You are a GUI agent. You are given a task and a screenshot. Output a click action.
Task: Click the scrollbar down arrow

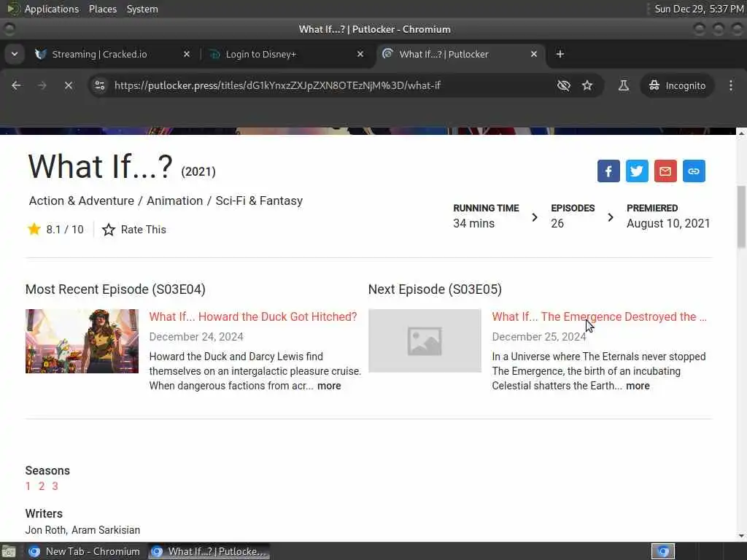pyautogui.click(x=741, y=536)
